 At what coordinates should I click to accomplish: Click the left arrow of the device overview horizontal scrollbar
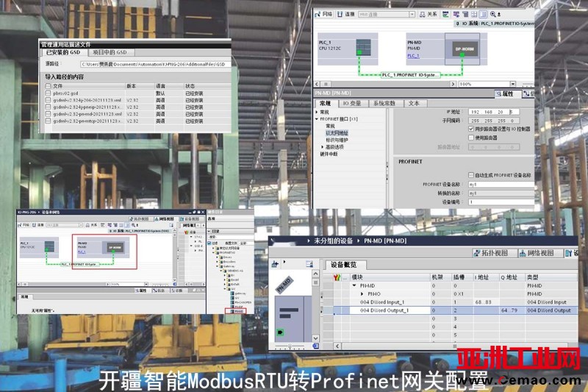pos(337,346)
